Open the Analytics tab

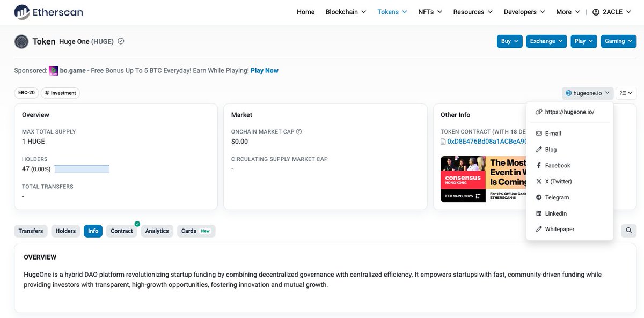(157, 231)
